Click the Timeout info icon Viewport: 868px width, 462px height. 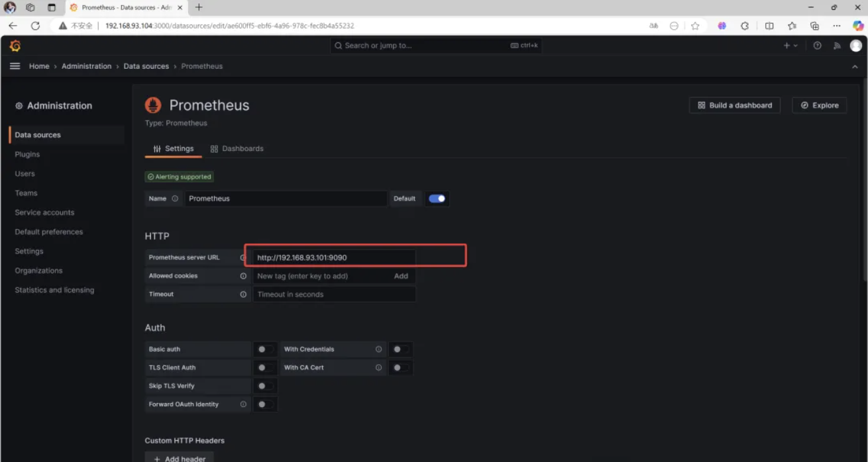point(243,295)
